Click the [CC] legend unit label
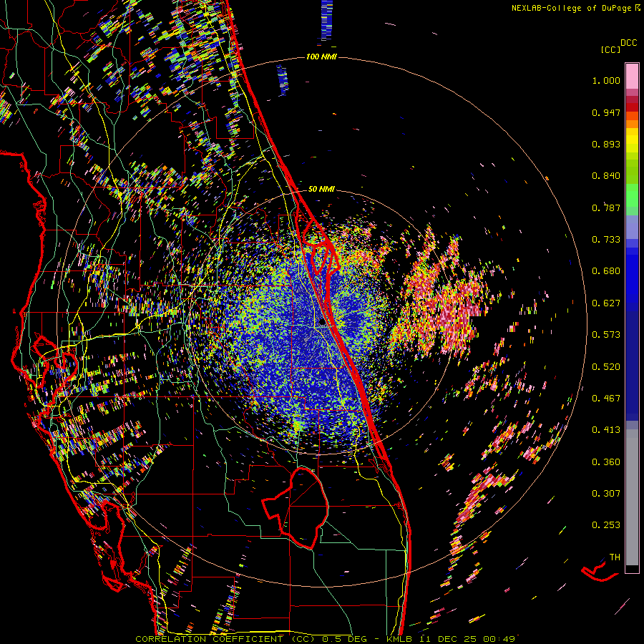 610,49
